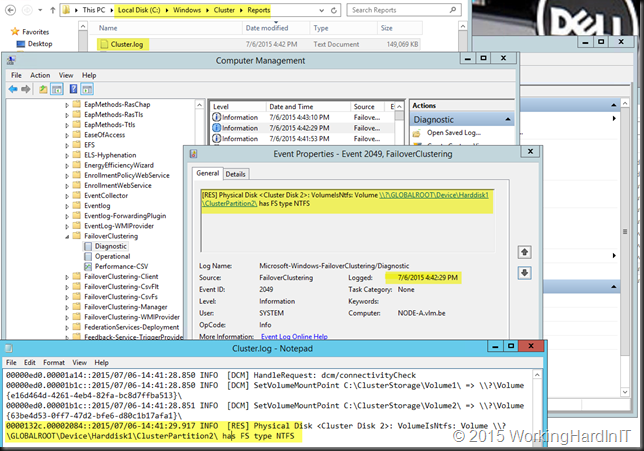644x451 pixels.
Task: Click the Open Saved Log folder icon
Action: pos(417,133)
